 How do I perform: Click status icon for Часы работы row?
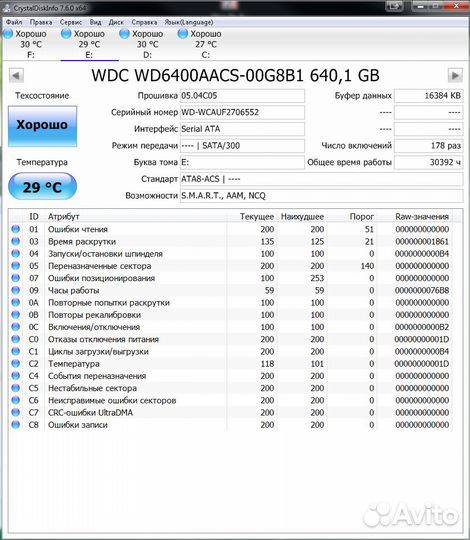pos(15,290)
